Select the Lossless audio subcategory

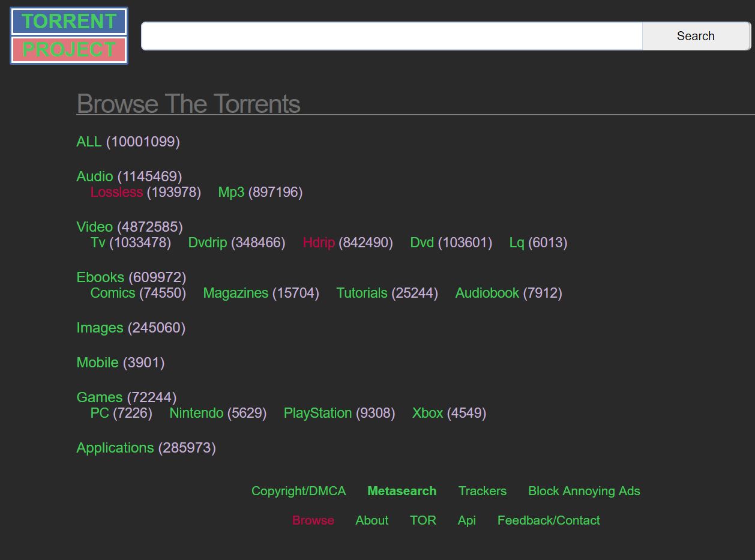click(116, 192)
